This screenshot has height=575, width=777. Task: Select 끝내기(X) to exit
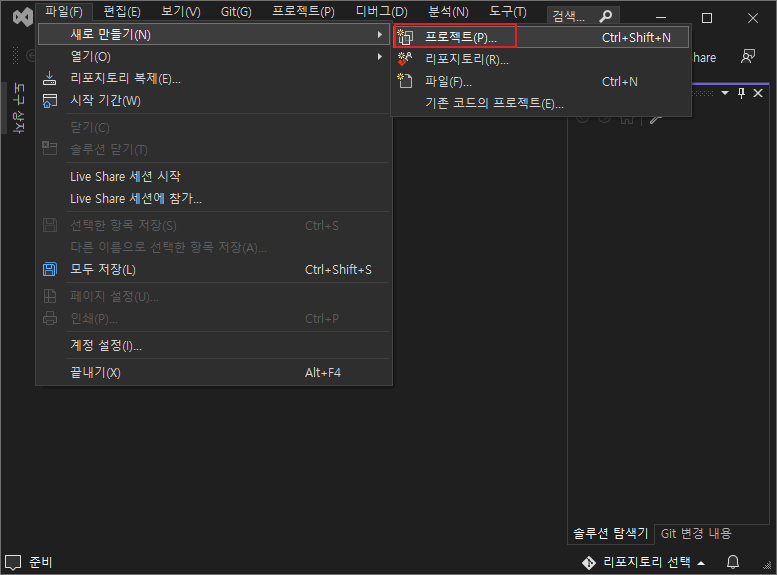click(x=214, y=372)
